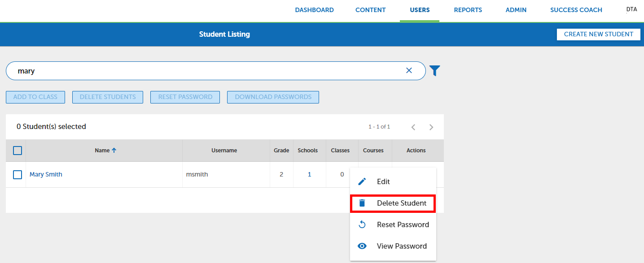
Task: Sort by Name column arrow
Action: pos(114,151)
